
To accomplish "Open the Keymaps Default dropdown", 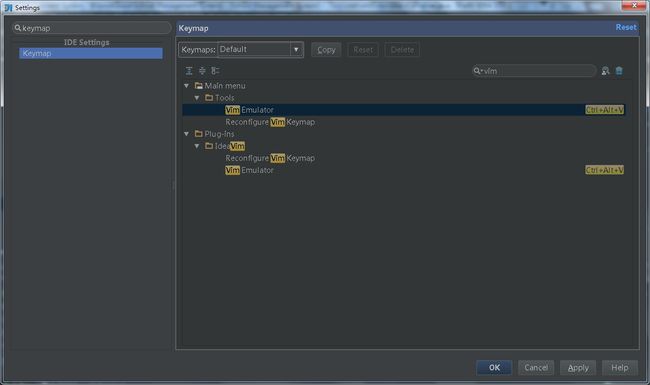I will tap(260, 49).
